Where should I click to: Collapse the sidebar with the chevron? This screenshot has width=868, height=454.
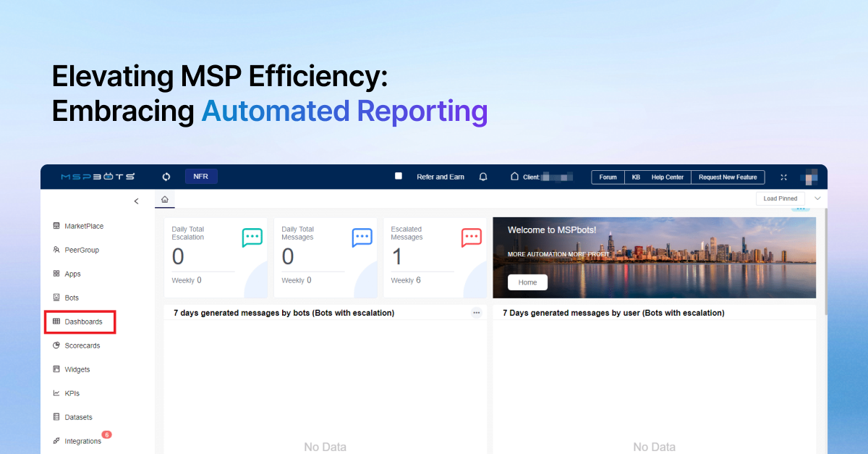137,201
